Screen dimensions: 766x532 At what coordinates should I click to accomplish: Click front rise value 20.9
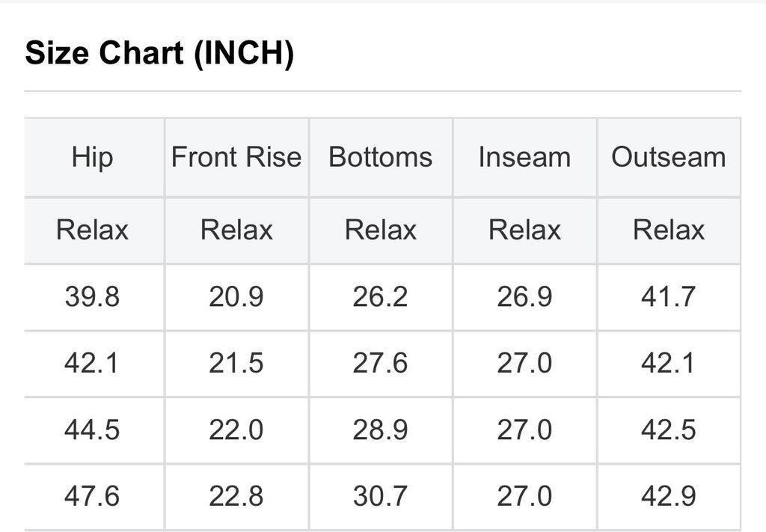pos(236,297)
